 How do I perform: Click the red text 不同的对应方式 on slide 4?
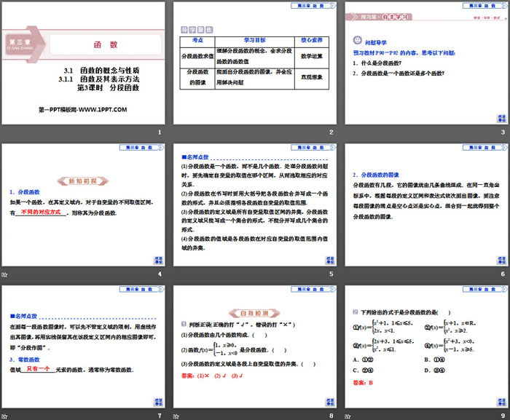(41, 212)
